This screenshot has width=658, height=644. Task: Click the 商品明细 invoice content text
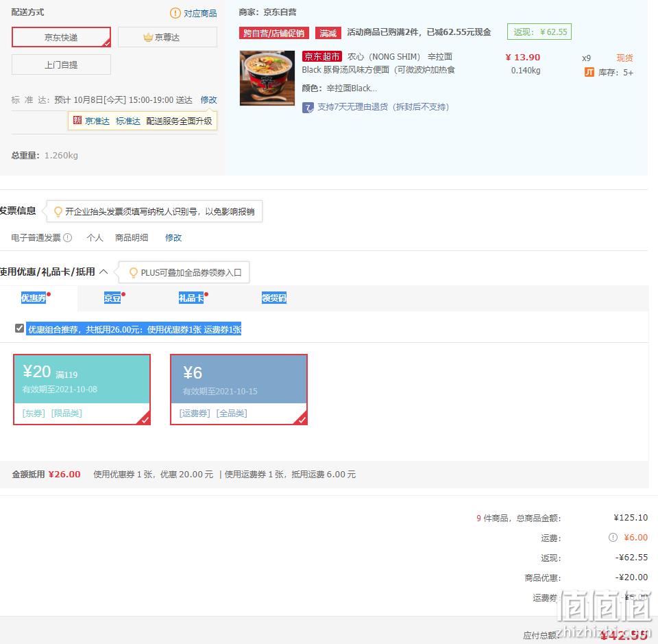click(132, 237)
